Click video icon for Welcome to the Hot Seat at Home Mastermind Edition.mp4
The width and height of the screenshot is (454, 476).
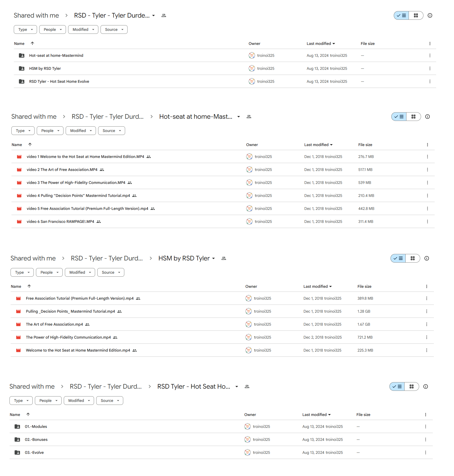[18, 350]
